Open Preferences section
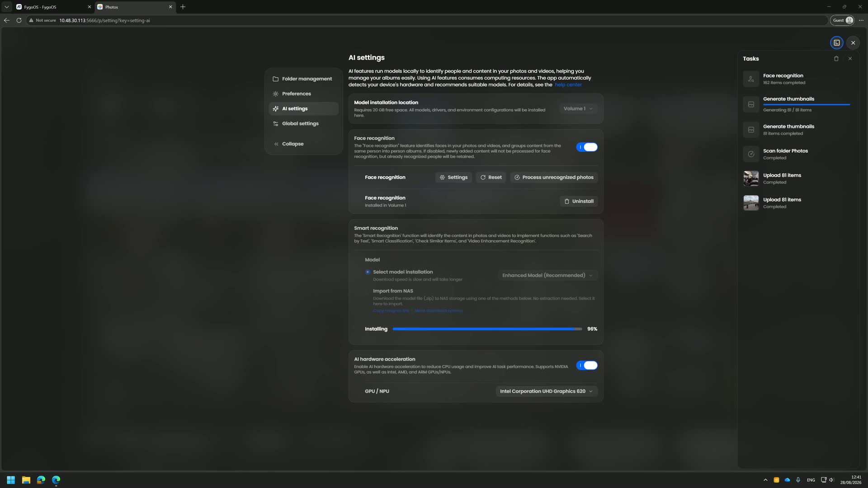 (303, 94)
